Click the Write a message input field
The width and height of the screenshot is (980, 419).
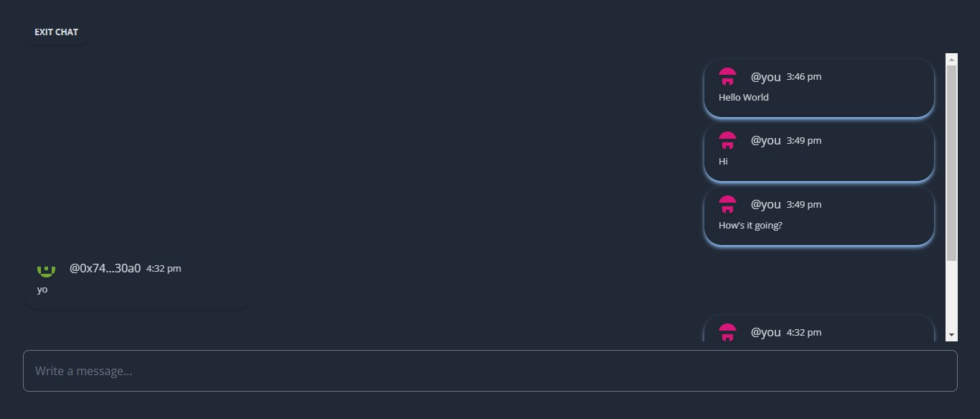tap(490, 370)
